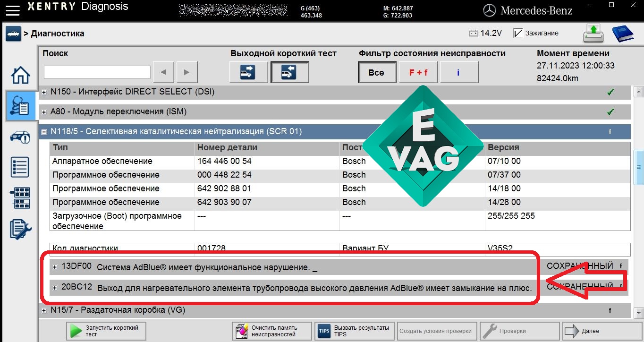The image size is (644, 342).
Task: Click the Далее button
Action: click(602, 331)
